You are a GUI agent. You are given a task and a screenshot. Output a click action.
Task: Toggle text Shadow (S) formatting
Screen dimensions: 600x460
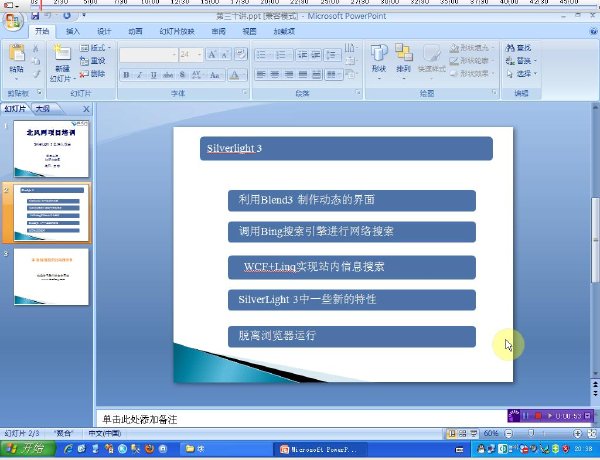[x=182, y=75]
